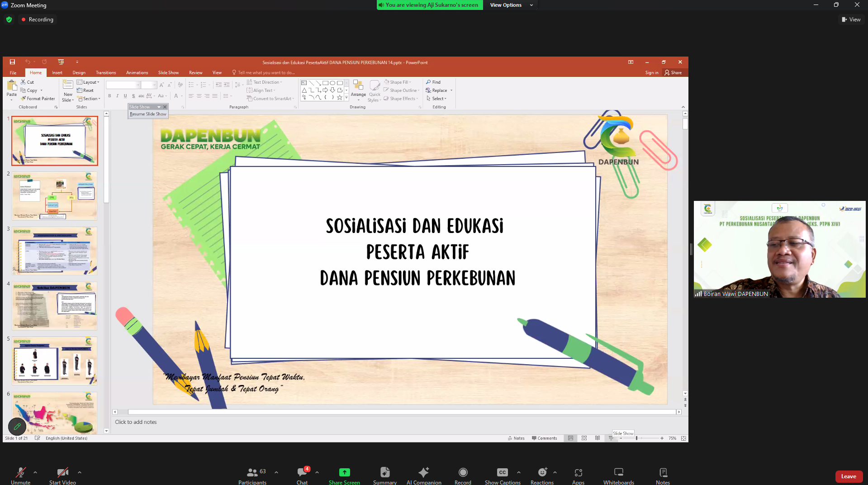
Task: Switch to the Design ribbon tab
Action: tap(79, 72)
